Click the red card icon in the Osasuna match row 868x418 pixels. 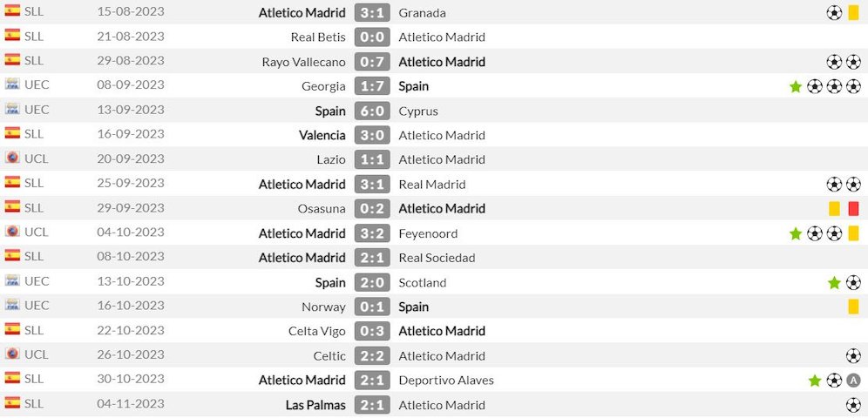(853, 209)
